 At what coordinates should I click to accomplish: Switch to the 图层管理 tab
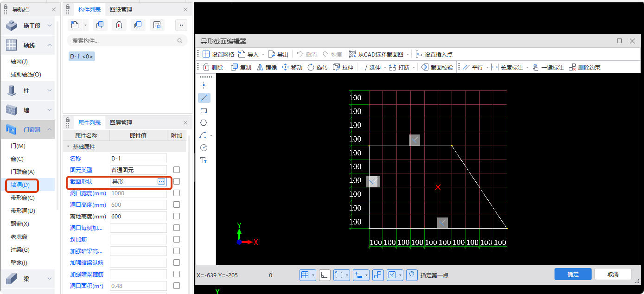point(121,122)
